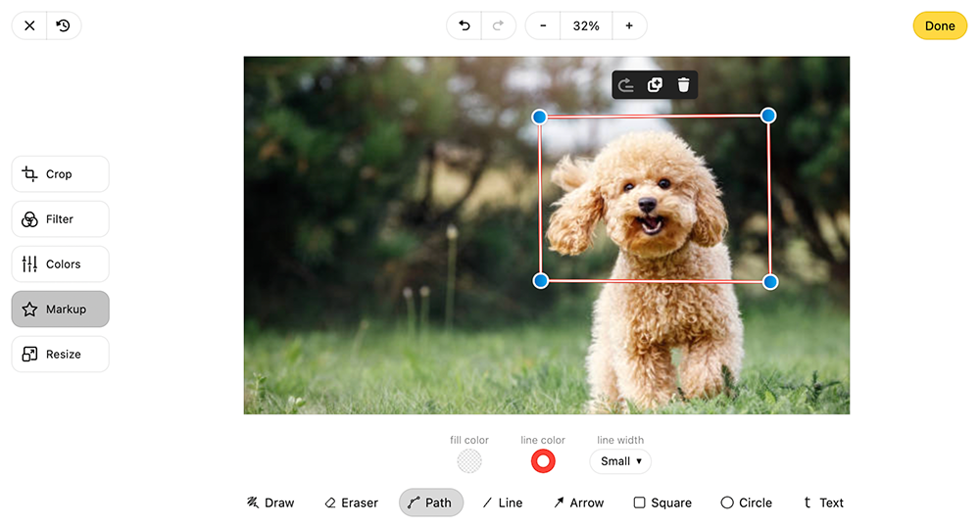
Task: Delete the selected shape with trash icon
Action: pyautogui.click(x=683, y=85)
